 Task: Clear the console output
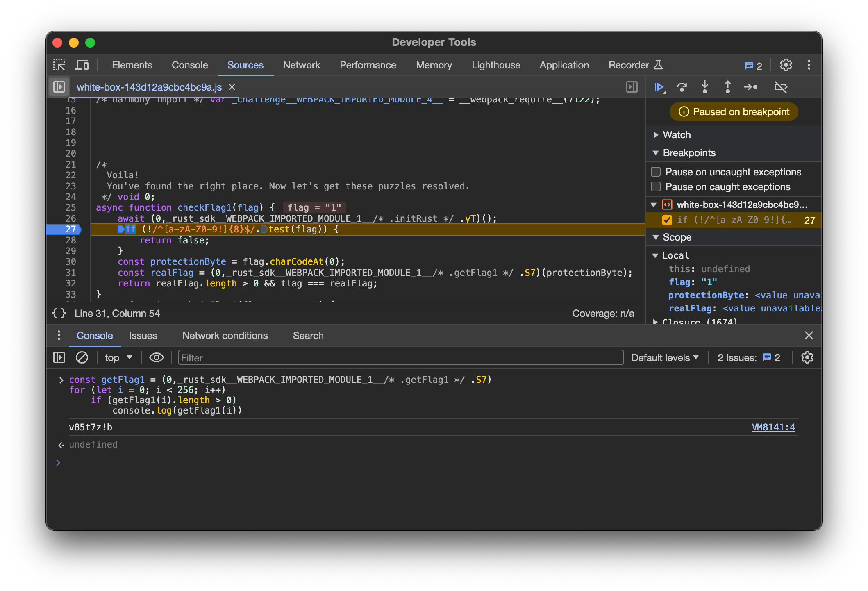click(x=82, y=357)
